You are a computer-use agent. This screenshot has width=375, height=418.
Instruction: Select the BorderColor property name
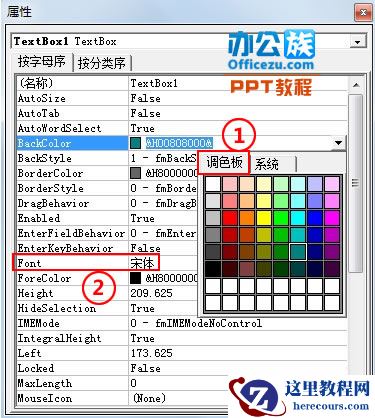coord(50,173)
